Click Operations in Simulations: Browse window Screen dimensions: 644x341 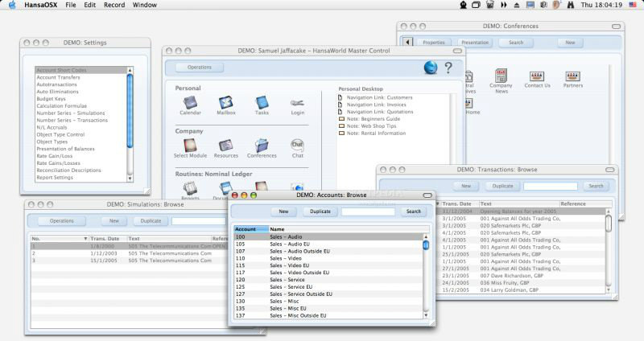[x=62, y=221]
